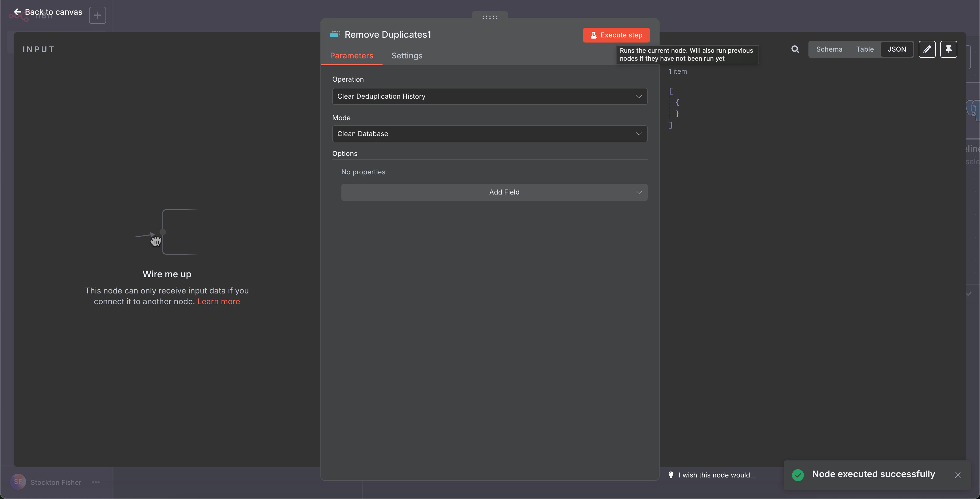Return via Back to canvas text

point(54,12)
